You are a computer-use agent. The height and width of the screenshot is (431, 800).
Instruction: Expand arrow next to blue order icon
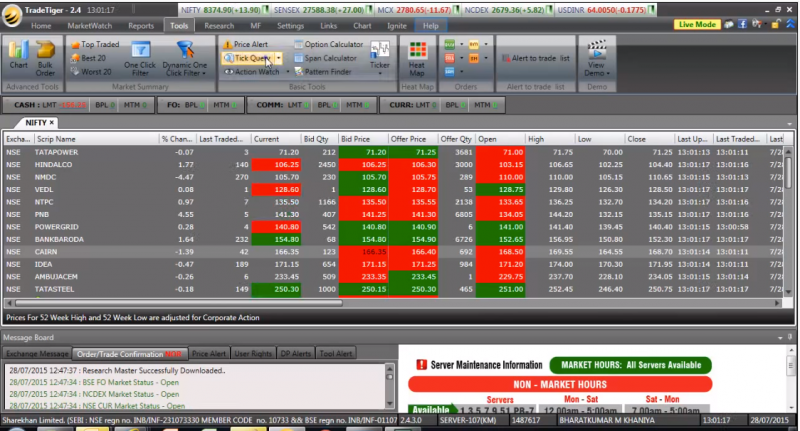tap(462, 72)
